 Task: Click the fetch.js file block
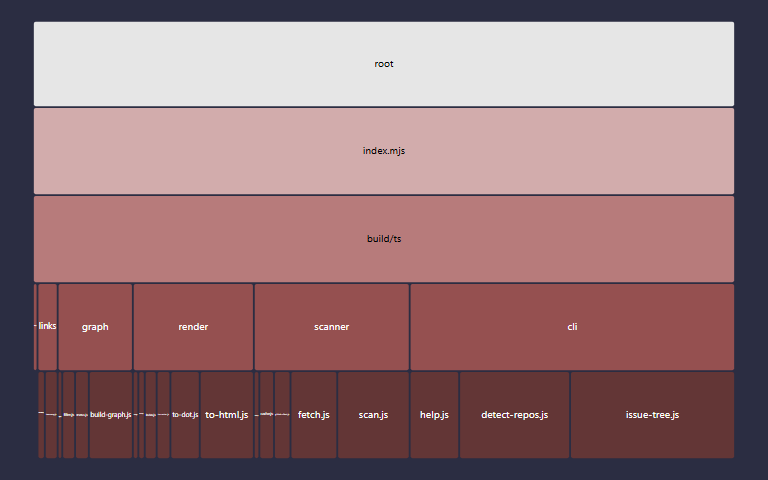[314, 415]
